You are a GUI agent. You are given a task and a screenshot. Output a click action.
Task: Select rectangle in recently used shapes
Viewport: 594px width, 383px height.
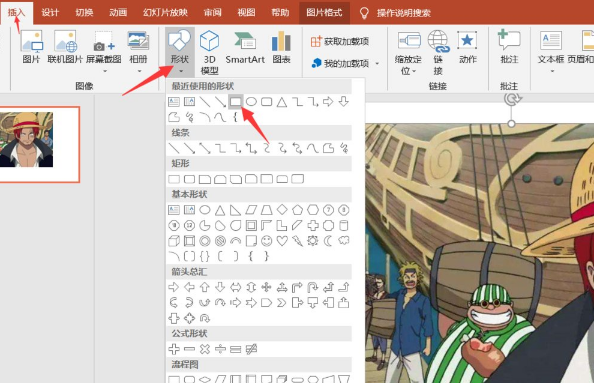point(236,102)
